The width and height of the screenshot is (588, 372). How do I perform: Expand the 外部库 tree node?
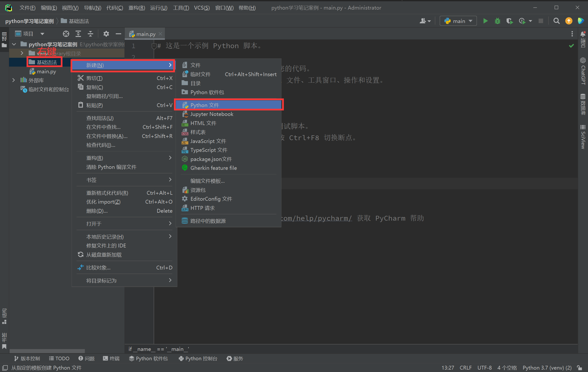(x=14, y=80)
